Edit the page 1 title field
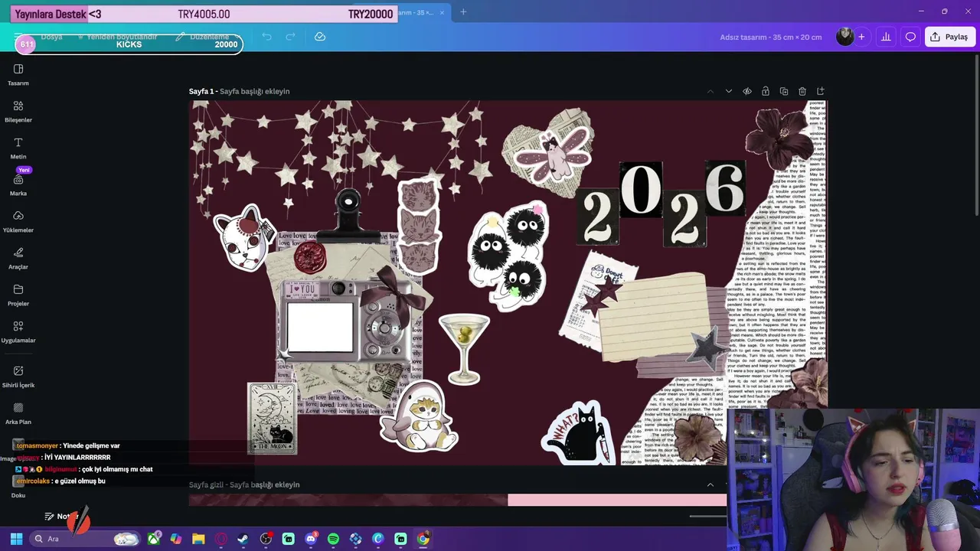The height and width of the screenshot is (551, 980). [255, 91]
